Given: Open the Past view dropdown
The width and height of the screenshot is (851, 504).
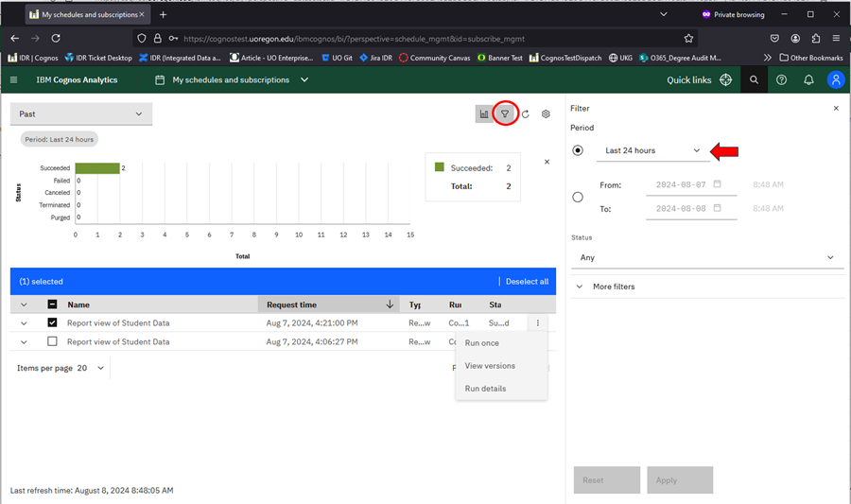Looking at the screenshot, I should coord(81,113).
